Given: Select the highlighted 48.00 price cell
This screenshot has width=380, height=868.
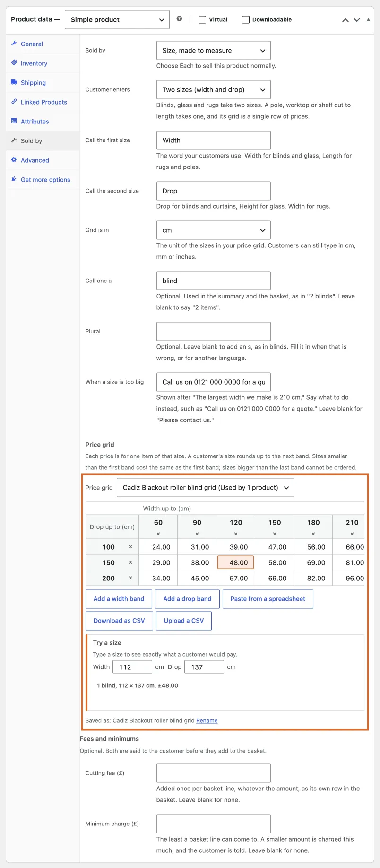Looking at the screenshot, I should click(236, 562).
